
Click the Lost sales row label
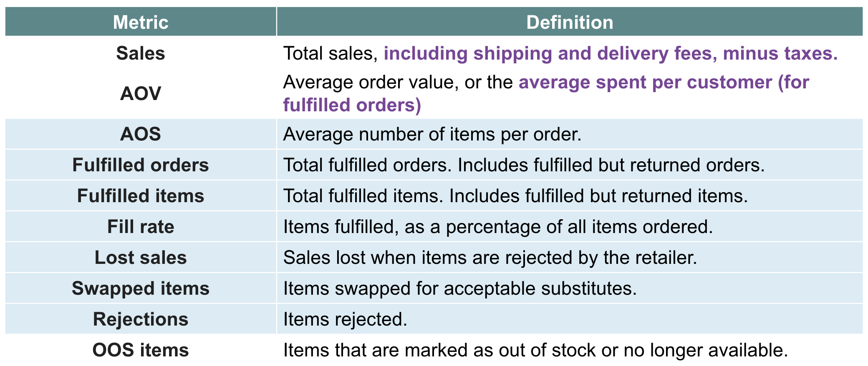click(x=141, y=258)
